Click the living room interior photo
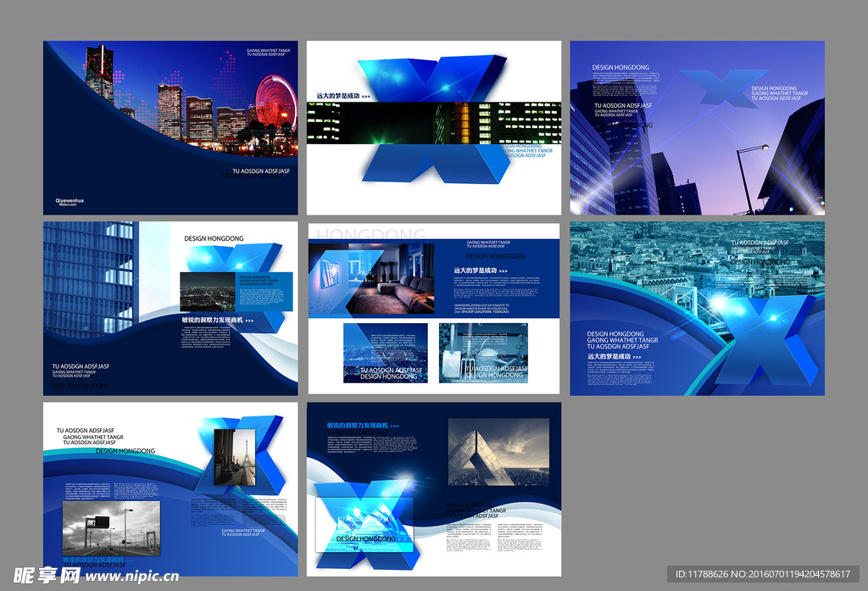Image resolution: width=868 pixels, height=591 pixels. click(x=371, y=279)
